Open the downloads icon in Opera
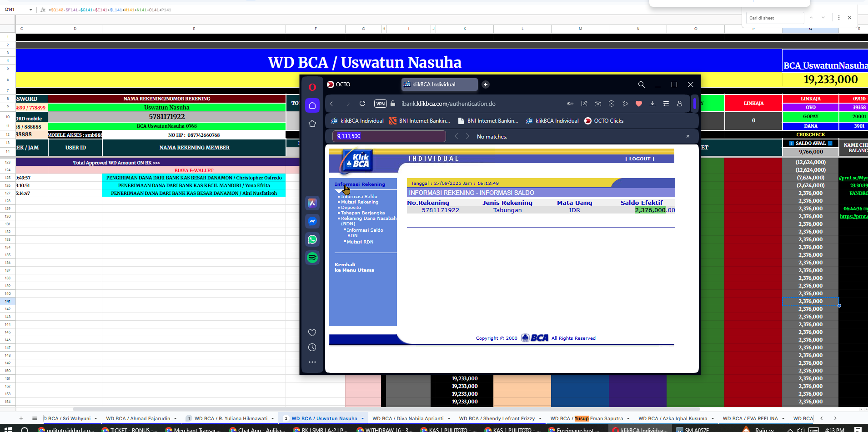Screen dimensions: 868x432 652,104
